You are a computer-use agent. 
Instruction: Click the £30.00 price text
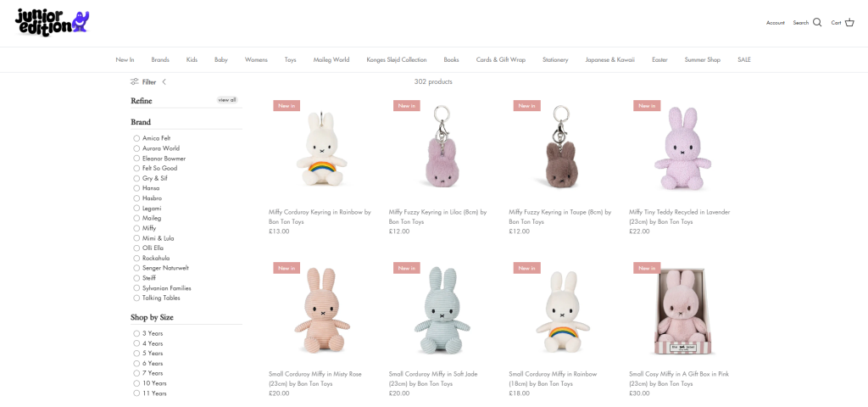(639, 393)
